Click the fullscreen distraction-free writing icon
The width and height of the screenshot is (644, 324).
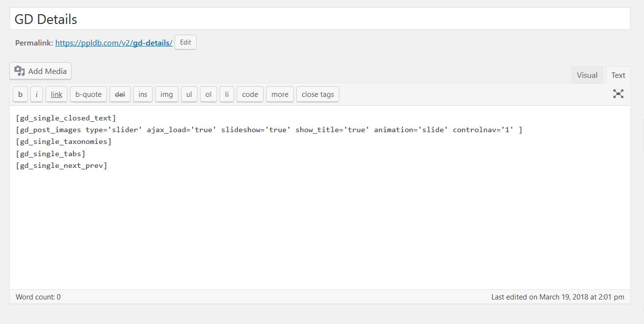point(618,94)
